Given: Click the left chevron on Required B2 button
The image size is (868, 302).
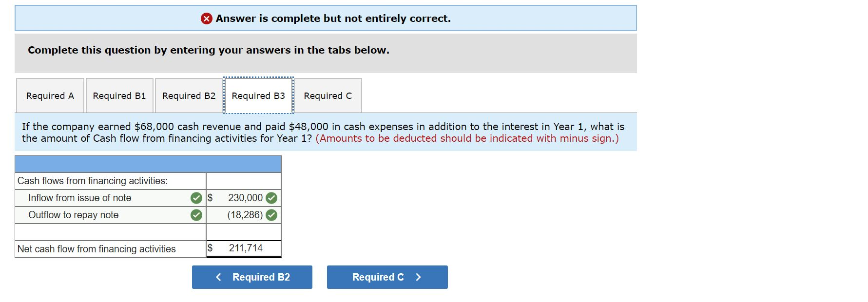Looking at the screenshot, I should pyautogui.click(x=218, y=277).
